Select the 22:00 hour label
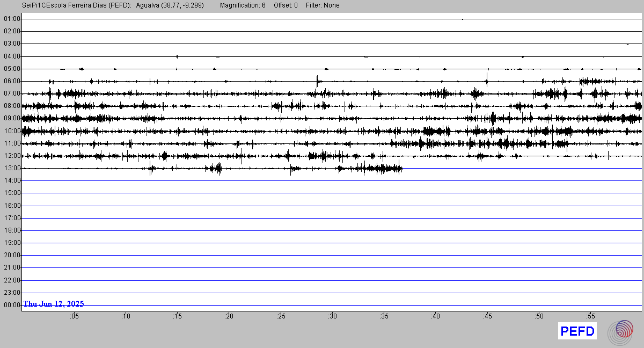This screenshot has height=348, width=644. click(12, 280)
